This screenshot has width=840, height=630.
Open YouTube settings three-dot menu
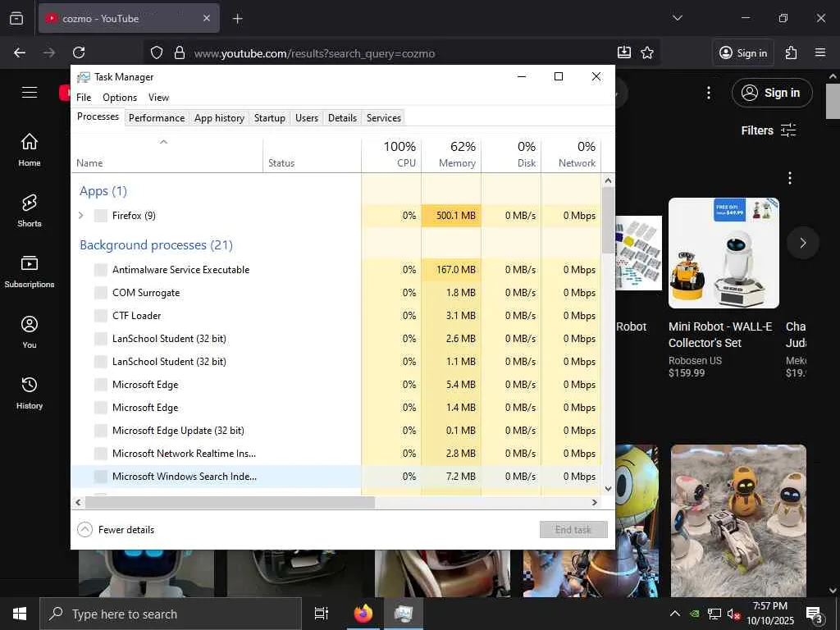click(x=708, y=93)
